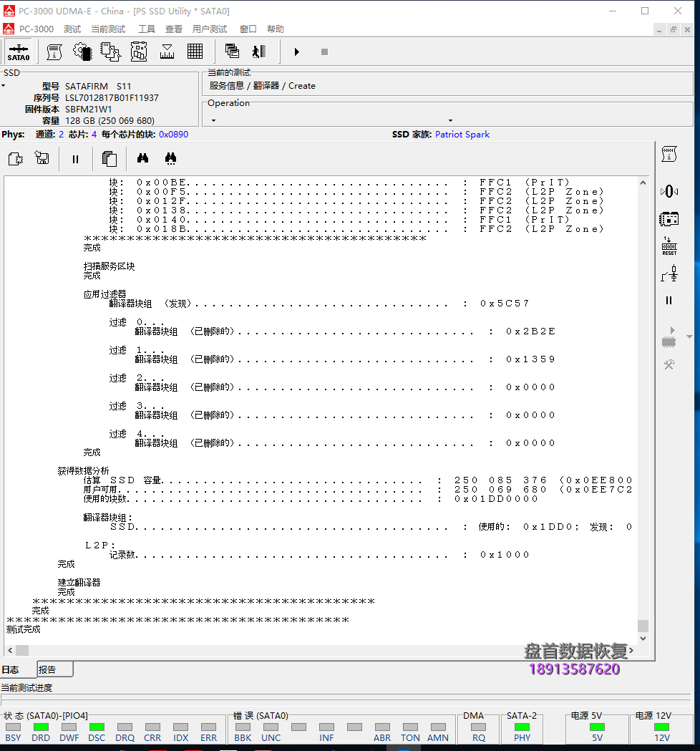The height and width of the screenshot is (751, 700).
Task: Open the 工具 menu
Action: coord(147,29)
